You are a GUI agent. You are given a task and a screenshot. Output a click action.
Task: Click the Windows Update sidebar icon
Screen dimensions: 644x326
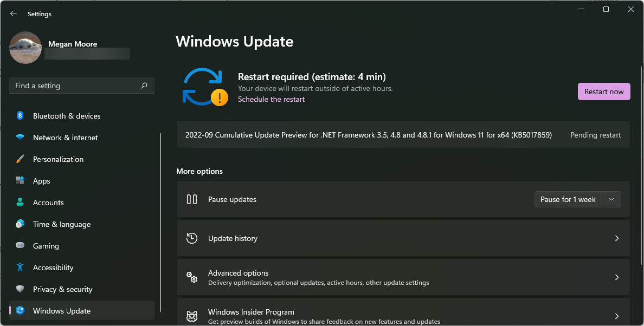(x=20, y=310)
